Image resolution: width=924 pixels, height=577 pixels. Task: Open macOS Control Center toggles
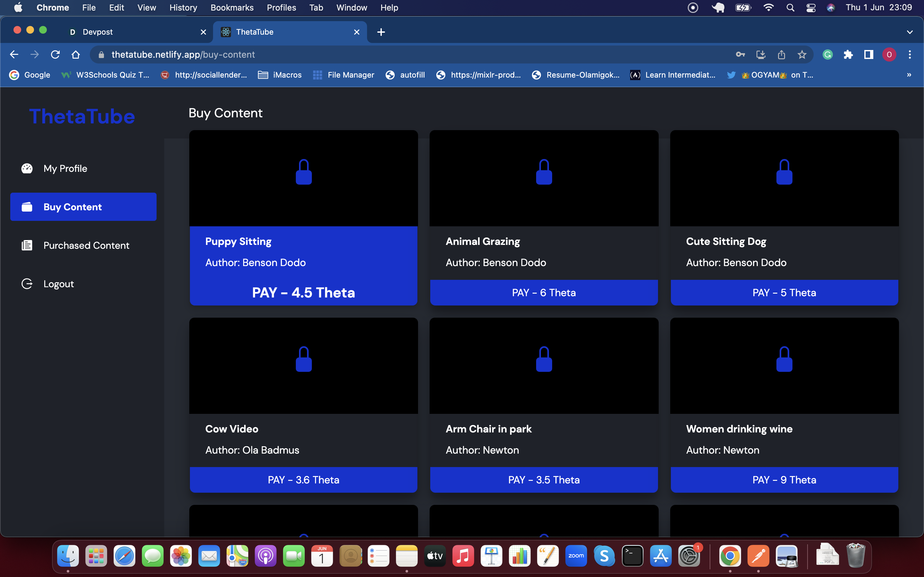(811, 8)
